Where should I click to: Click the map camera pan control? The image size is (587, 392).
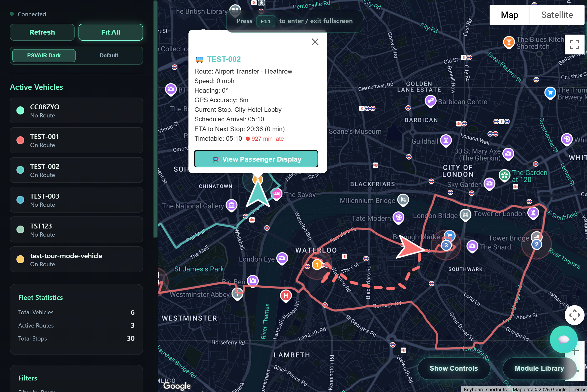(x=574, y=315)
